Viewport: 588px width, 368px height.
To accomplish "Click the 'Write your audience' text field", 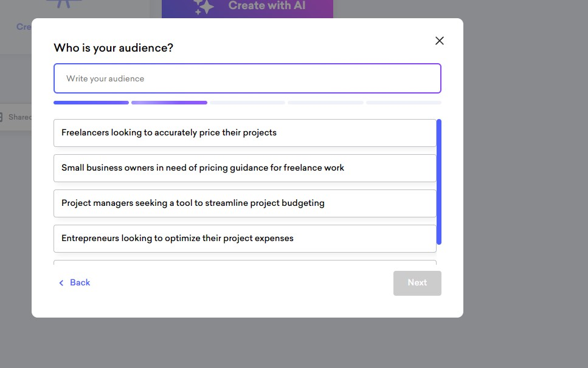I will point(247,78).
